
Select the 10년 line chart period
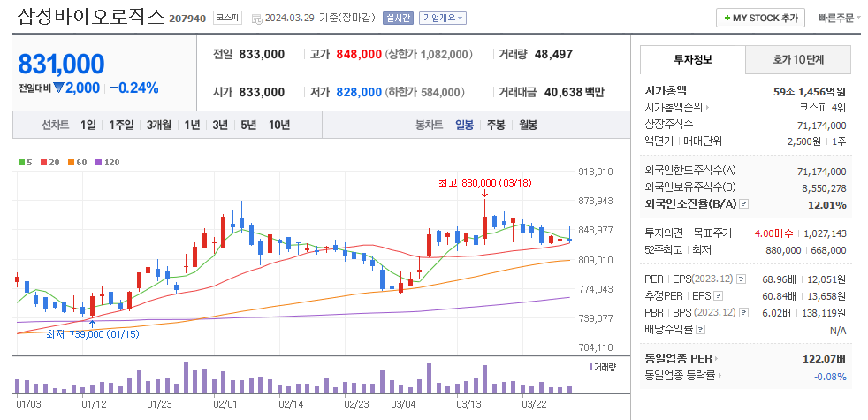279,125
